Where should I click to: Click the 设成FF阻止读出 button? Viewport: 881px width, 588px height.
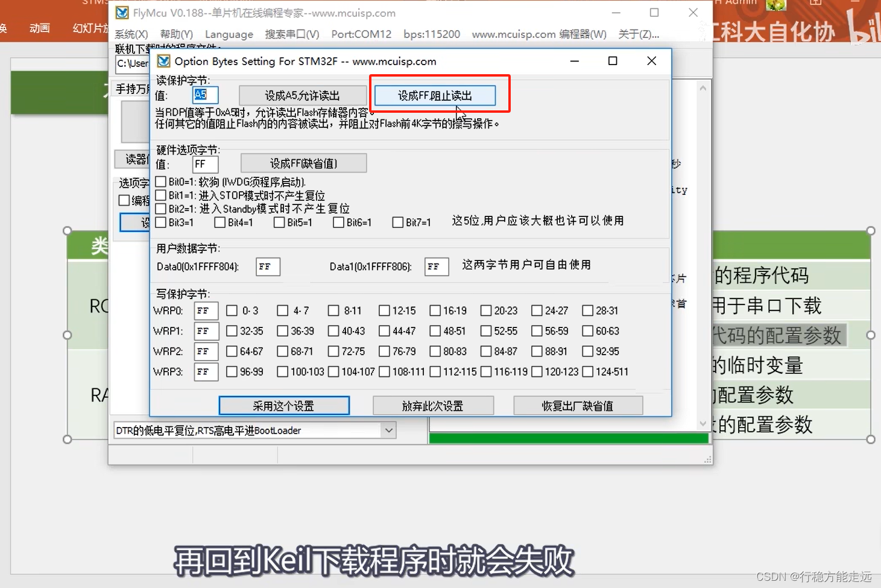click(435, 95)
